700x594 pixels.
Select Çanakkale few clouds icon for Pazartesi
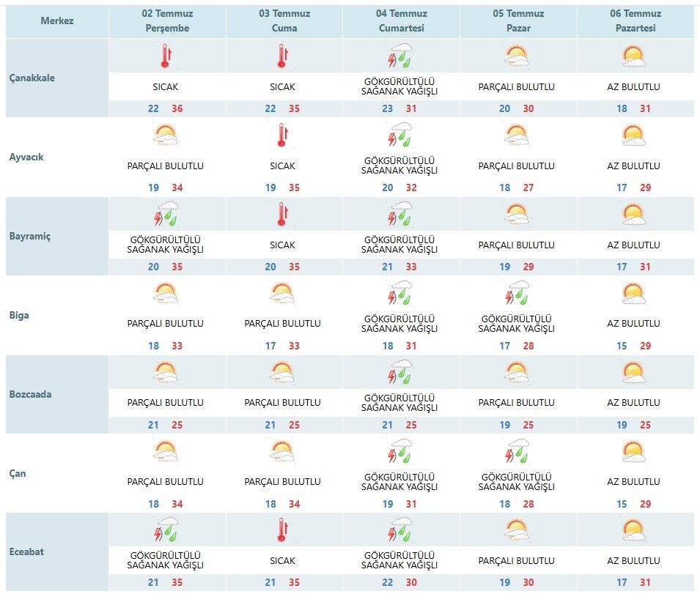click(633, 56)
